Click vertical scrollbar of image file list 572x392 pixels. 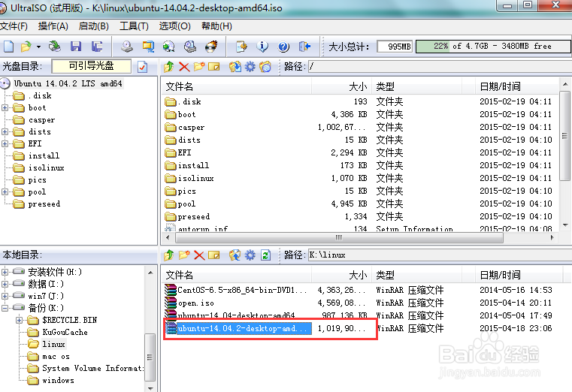(564, 135)
